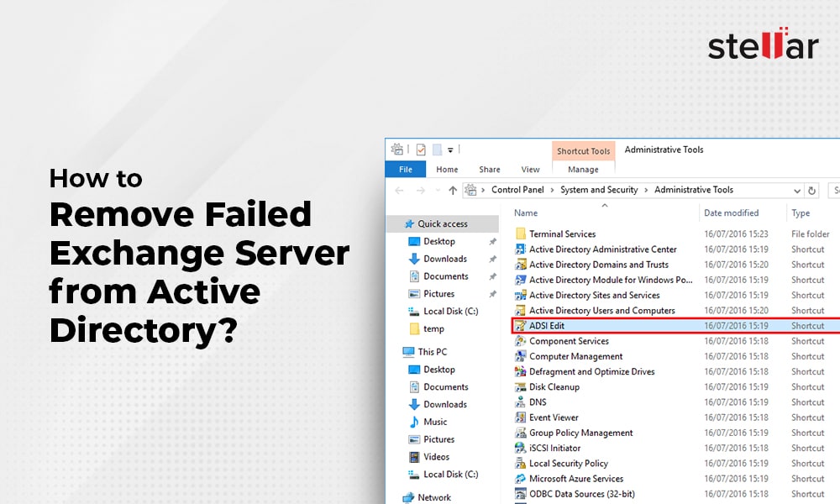Click the Up arrow navigation button
The image size is (840, 504).
click(453, 190)
